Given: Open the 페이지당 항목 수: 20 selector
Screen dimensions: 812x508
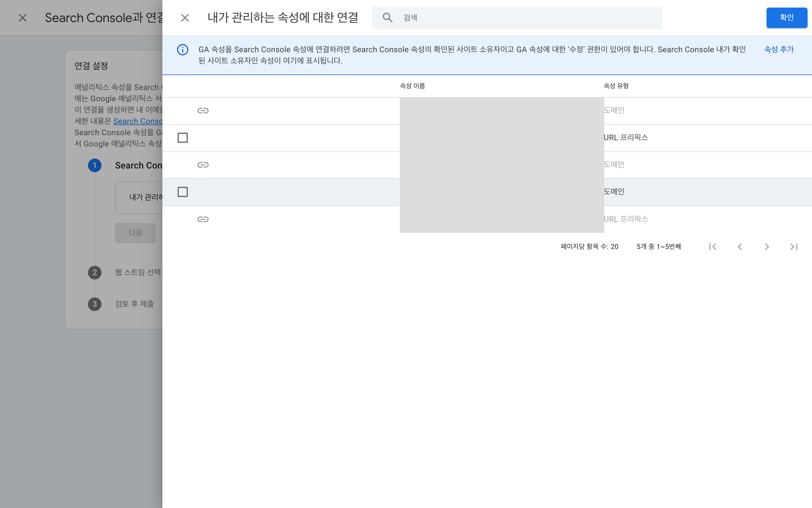Looking at the screenshot, I should pyautogui.click(x=589, y=247).
